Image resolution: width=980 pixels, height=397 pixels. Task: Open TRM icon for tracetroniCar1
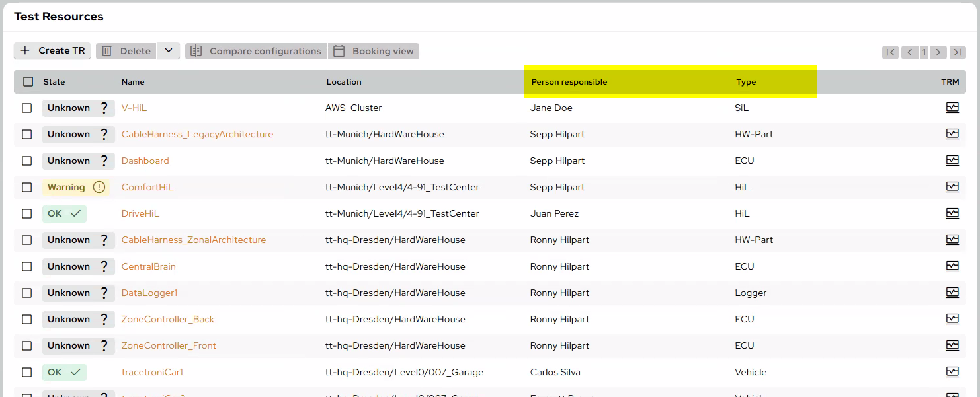point(952,372)
